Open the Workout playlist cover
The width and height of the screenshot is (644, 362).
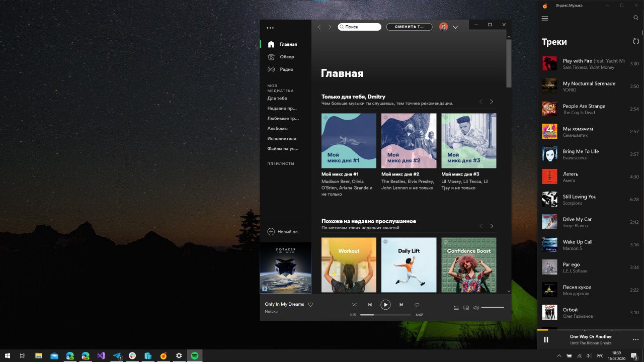[349, 265]
